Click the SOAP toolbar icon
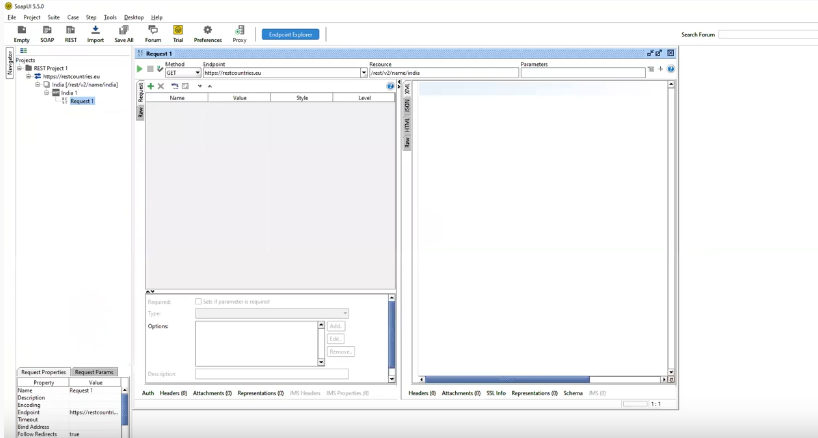Viewport: 818px width, 438px height. [48, 33]
